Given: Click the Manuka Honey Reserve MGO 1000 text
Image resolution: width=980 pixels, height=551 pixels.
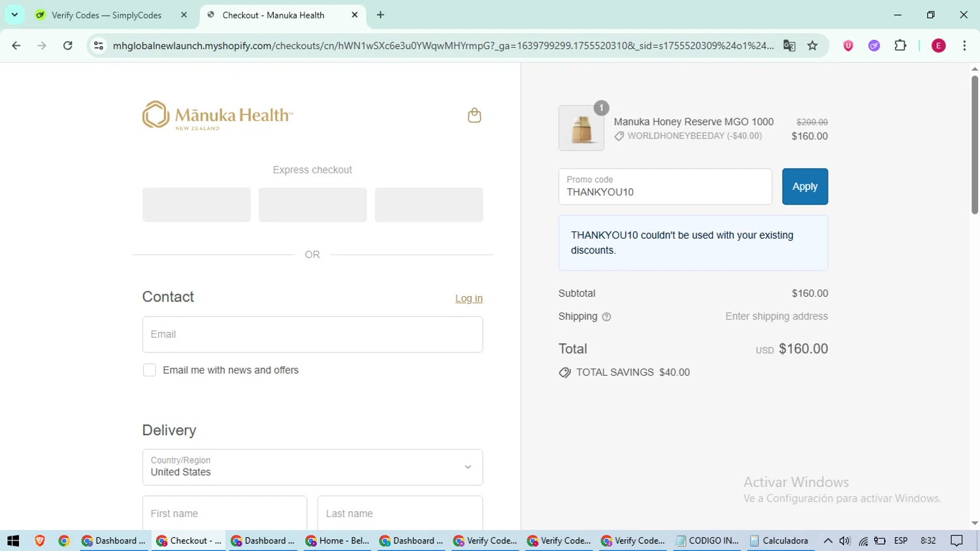Looking at the screenshot, I should click(x=693, y=122).
